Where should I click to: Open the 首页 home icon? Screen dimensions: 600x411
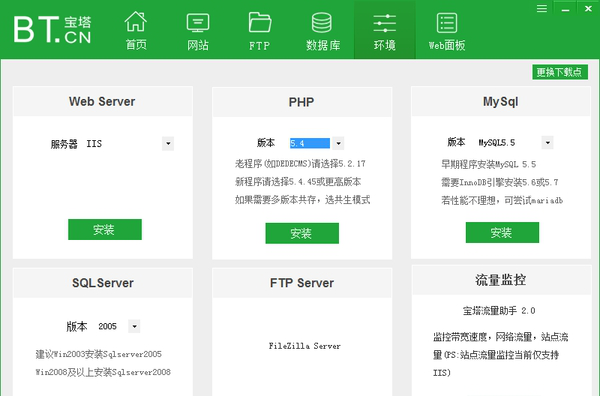pyautogui.click(x=136, y=29)
